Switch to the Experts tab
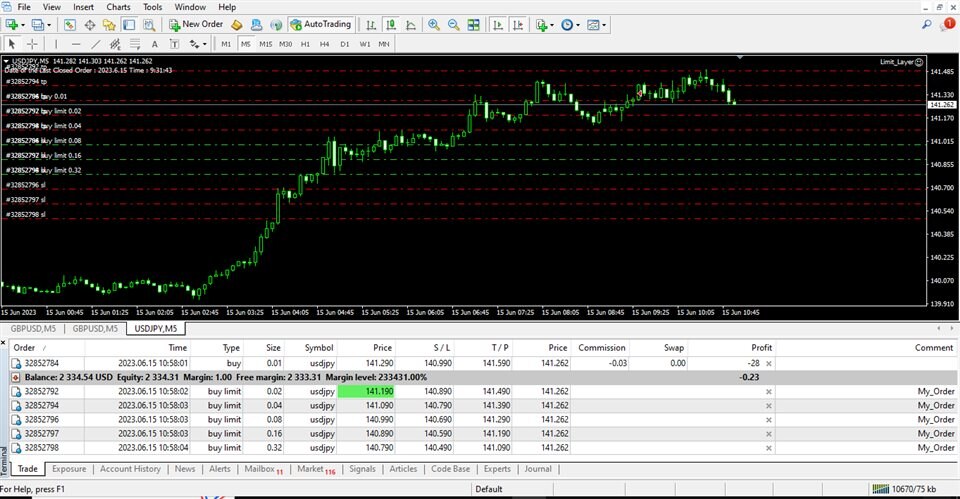 click(497, 469)
